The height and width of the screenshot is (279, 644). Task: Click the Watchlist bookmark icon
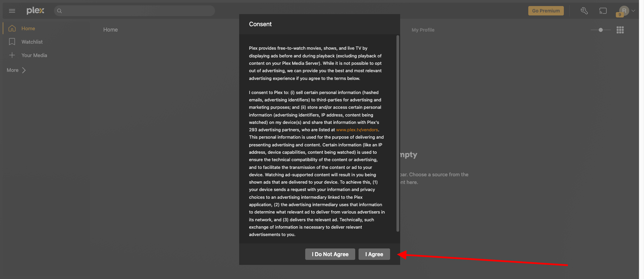point(12,42)
